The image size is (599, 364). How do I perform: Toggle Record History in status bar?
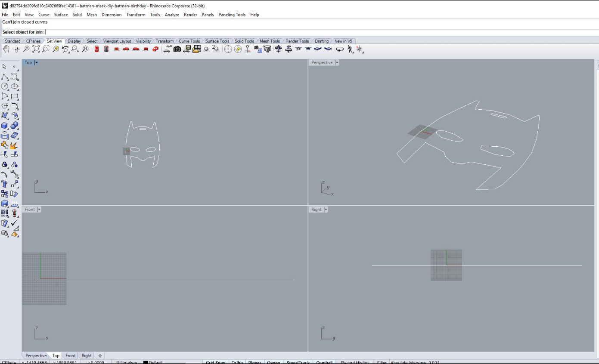point(355,362)
